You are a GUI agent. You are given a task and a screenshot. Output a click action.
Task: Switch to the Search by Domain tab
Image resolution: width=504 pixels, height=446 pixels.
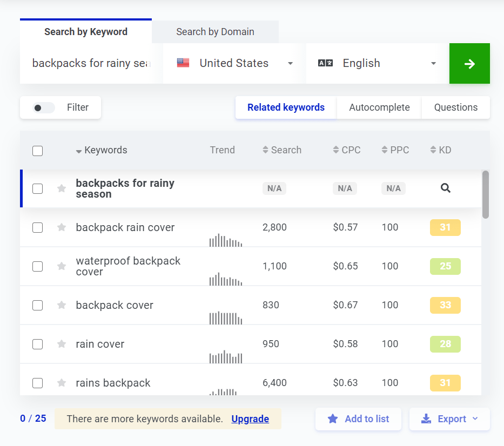[x=215, y=32]
